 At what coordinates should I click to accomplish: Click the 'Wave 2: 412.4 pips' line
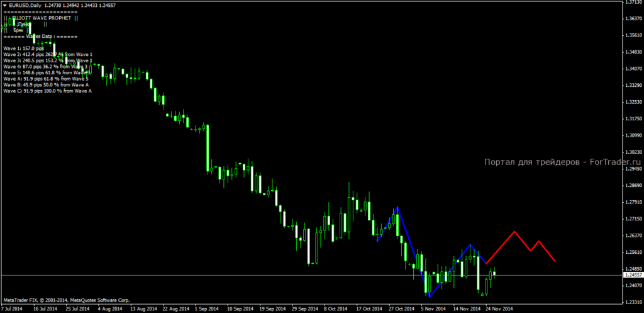click(48, 54)
